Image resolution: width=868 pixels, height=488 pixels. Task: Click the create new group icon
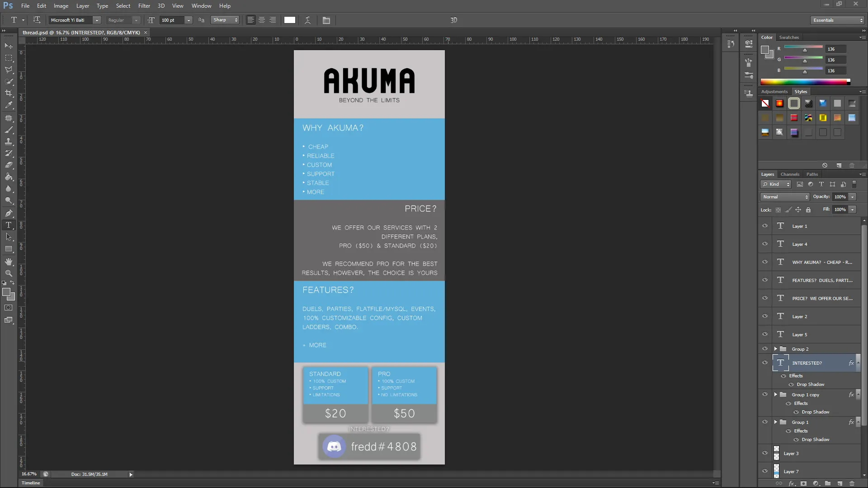[828, 483]
